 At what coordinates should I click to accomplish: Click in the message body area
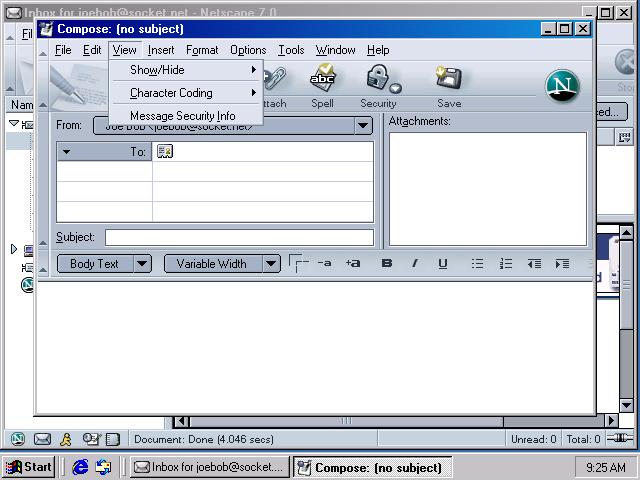point(315,347)
